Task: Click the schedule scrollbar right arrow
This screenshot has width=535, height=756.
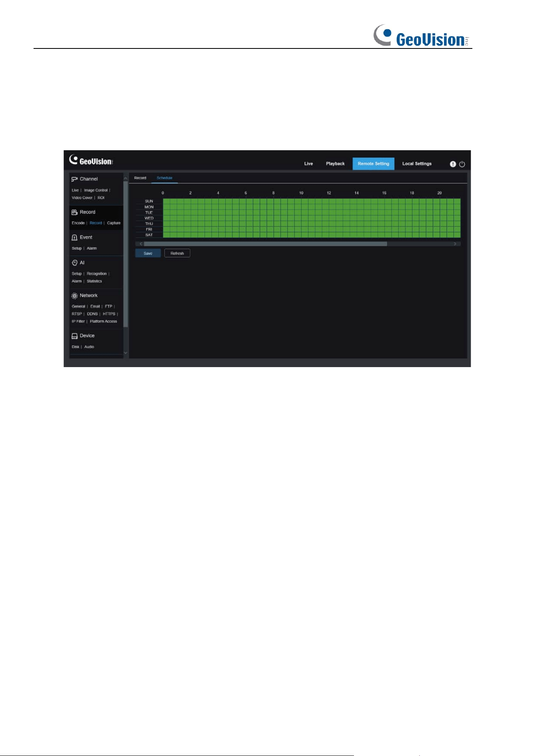Action: (455, 244)
